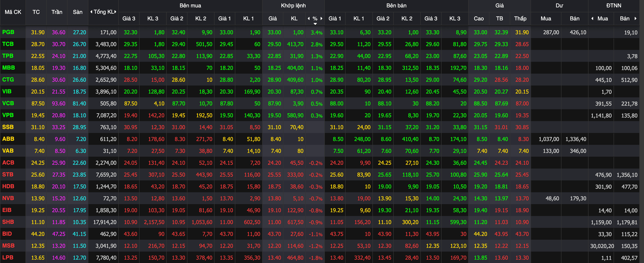Open the HDB stock symbol
Viewport: 644px width, 263px height.
[8, 186]
